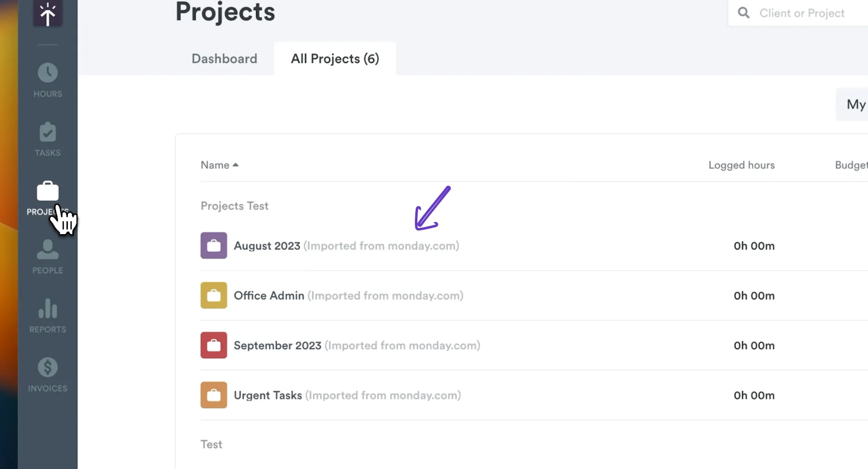The height and width of the screenshot is (469, 868).
Task: Click the orange Urgent Tasks project icon
Action: 213,395
